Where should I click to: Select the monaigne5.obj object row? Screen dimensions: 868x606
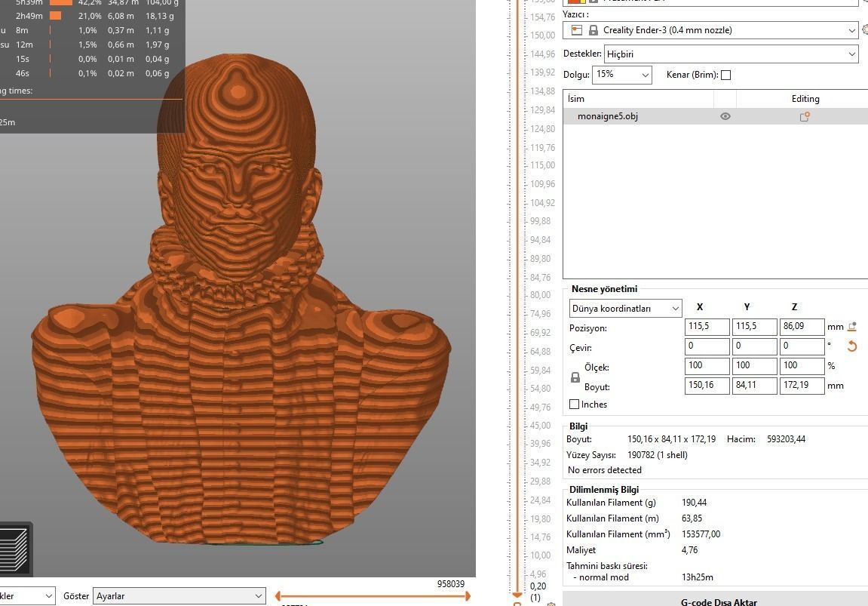coord(715,116)
